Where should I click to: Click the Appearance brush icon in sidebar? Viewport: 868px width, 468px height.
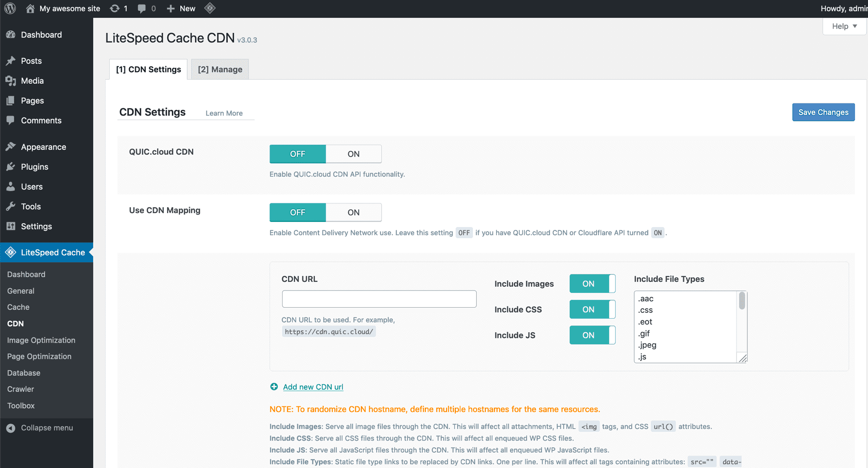pyautogui.click(x=11, y=147)
